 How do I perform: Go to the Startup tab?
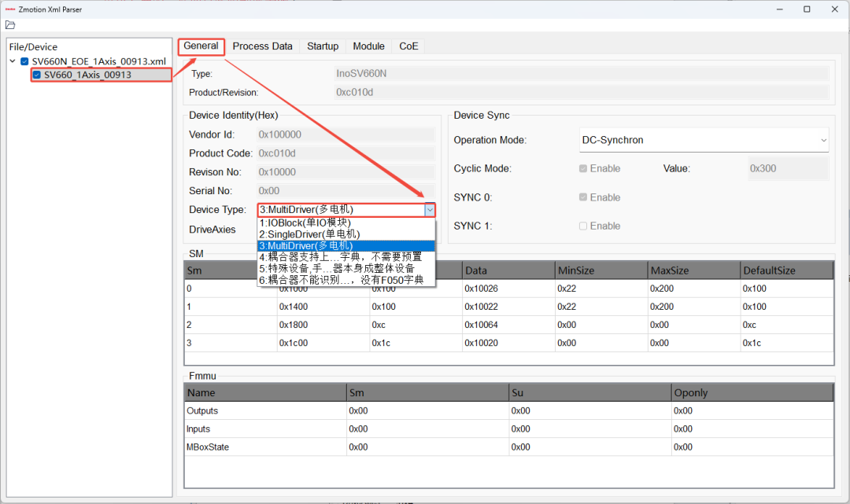tap(323, 46)
